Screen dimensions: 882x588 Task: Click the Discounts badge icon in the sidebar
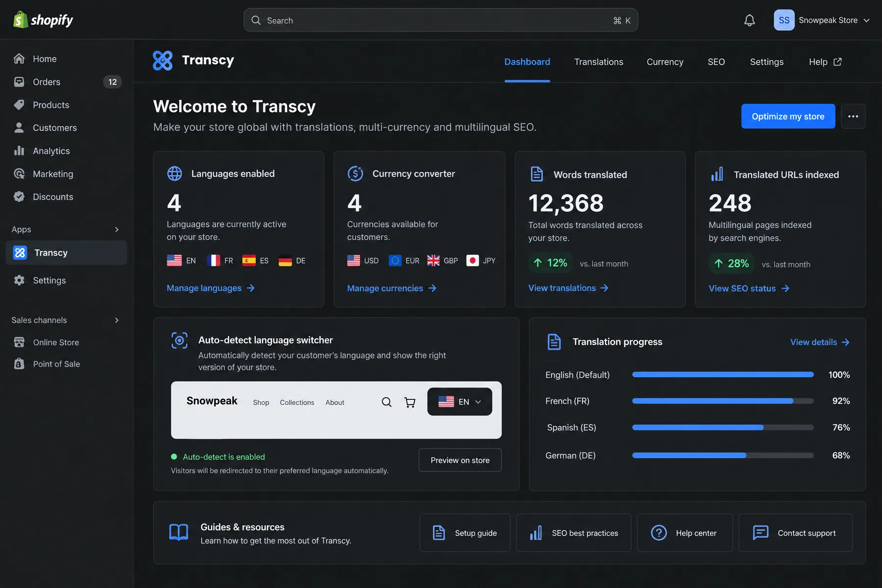19,196
